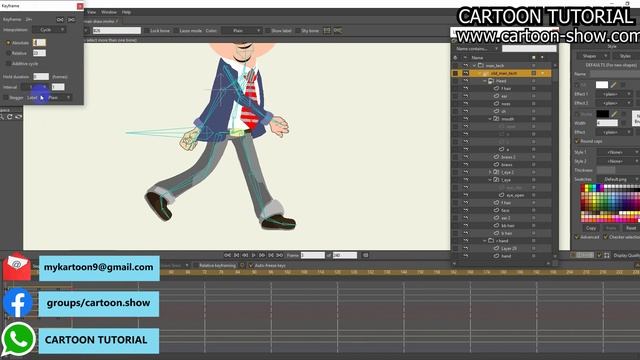Click the icon right of Shy bone
The image size is (640, 360).
327,30
